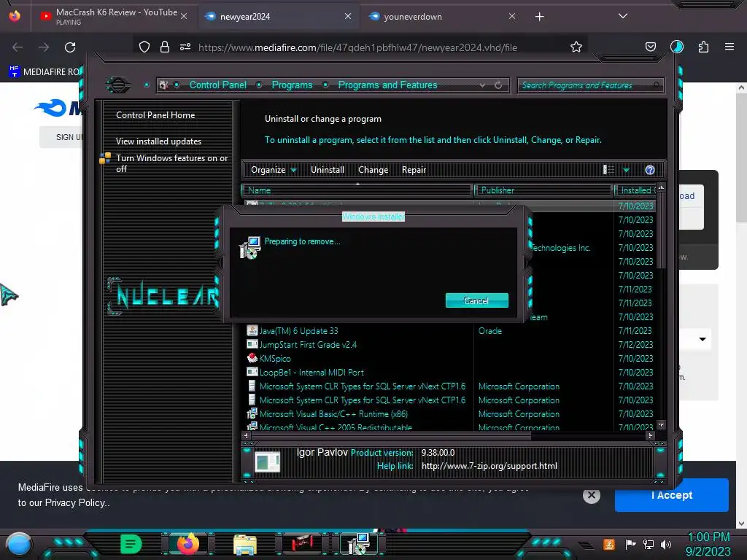
Task: Open the Pocket save icon
Action: 650,47
